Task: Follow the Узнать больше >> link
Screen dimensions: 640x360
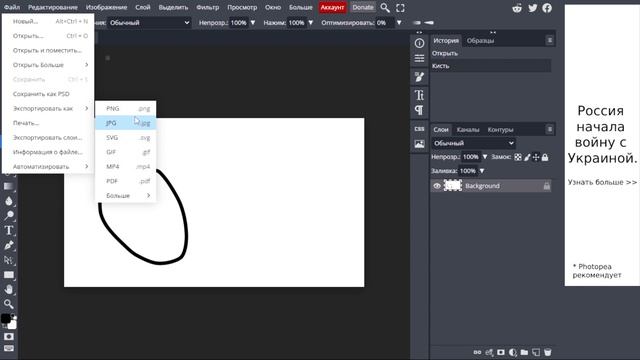Action: [x=602, y=182]
